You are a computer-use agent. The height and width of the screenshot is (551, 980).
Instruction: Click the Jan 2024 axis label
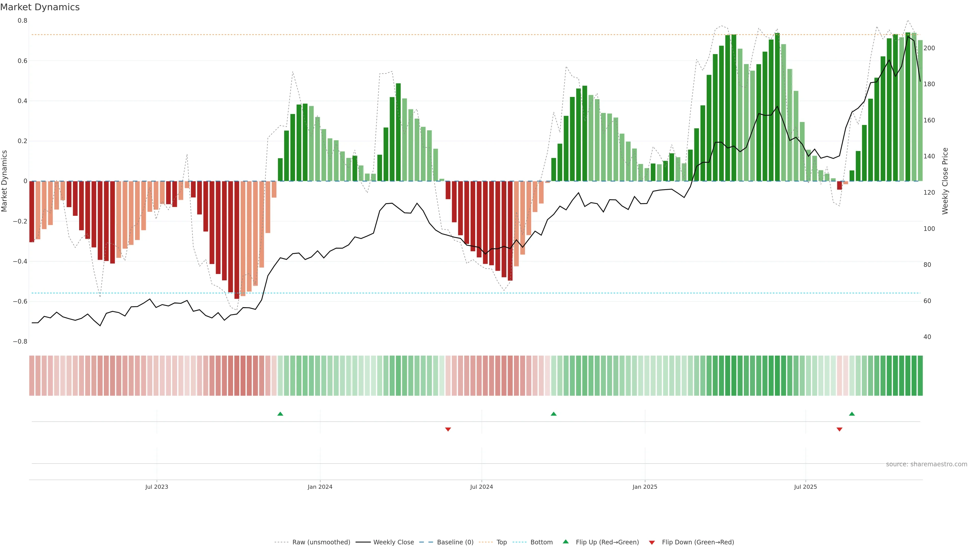click(320, 487)
